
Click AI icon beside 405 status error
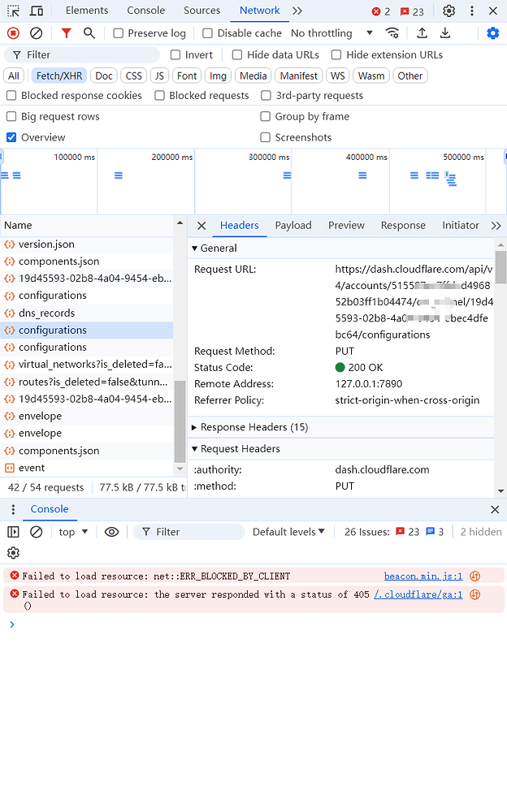tap(474, 594)
